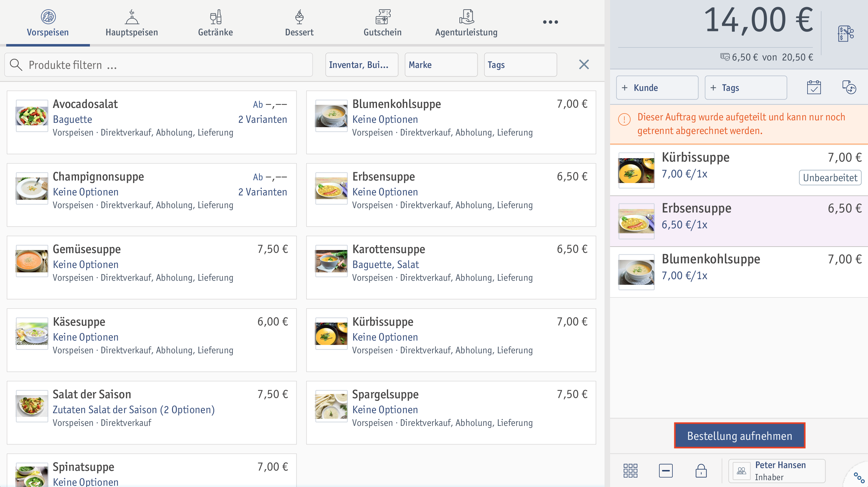
Task: Click the Käsesuppe thumbnail image
Action: pos(32,333)
